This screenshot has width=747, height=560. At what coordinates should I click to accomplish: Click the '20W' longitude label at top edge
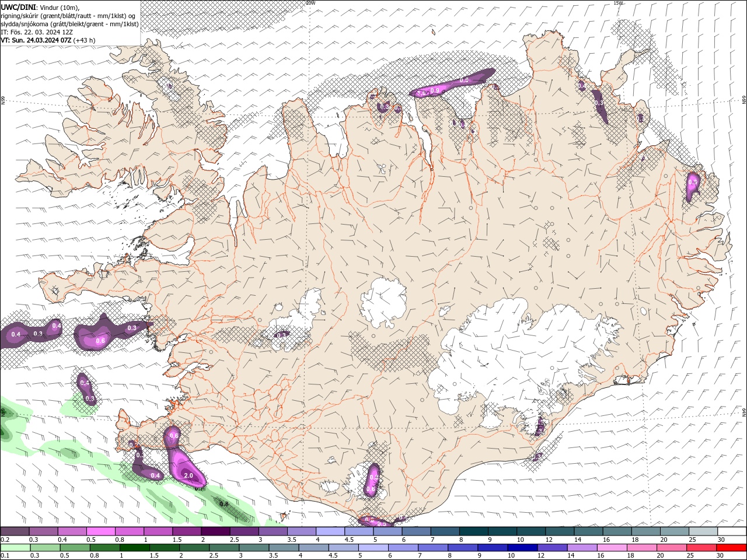[x=310, y=3]
